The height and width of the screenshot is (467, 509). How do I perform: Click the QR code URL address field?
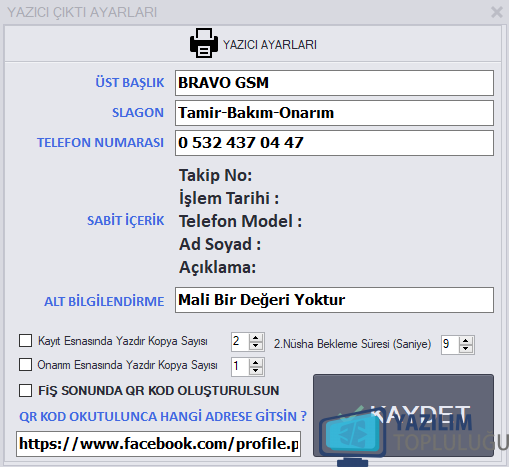pos(158,444)
